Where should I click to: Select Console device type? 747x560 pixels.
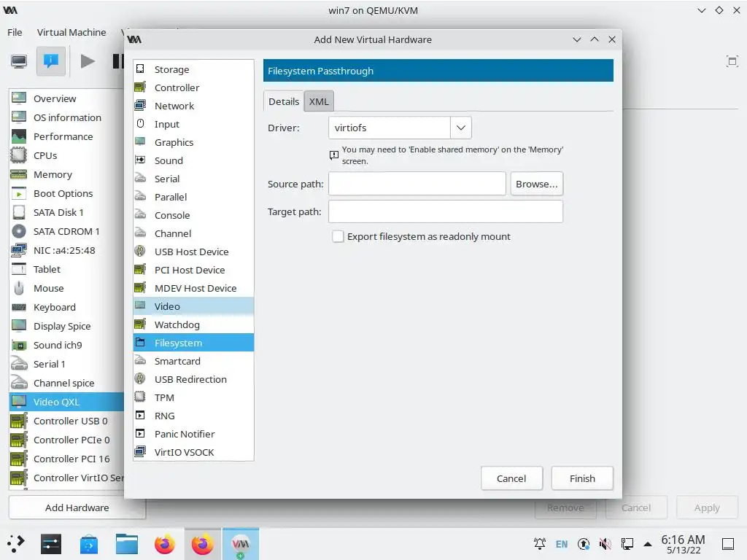click(193, 215)
